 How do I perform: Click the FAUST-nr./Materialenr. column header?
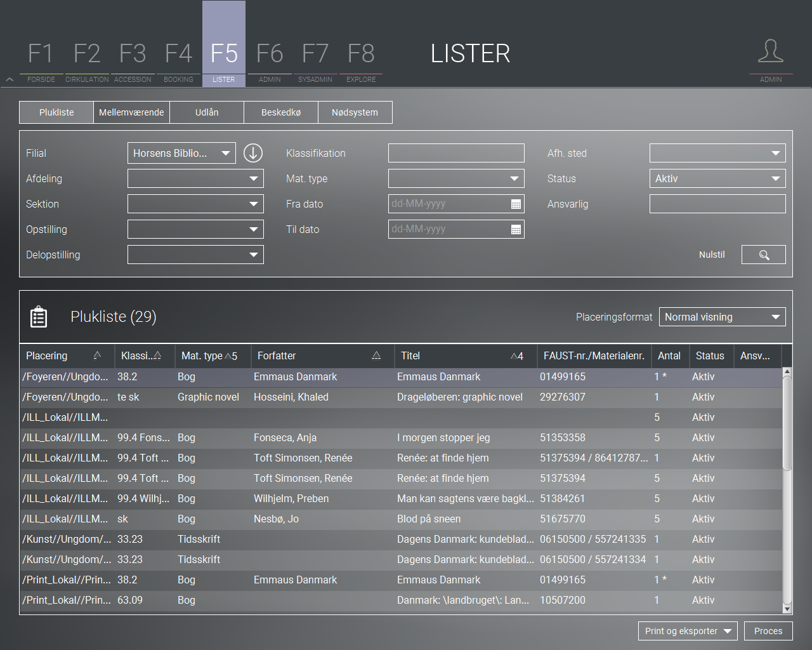[594, 356]
